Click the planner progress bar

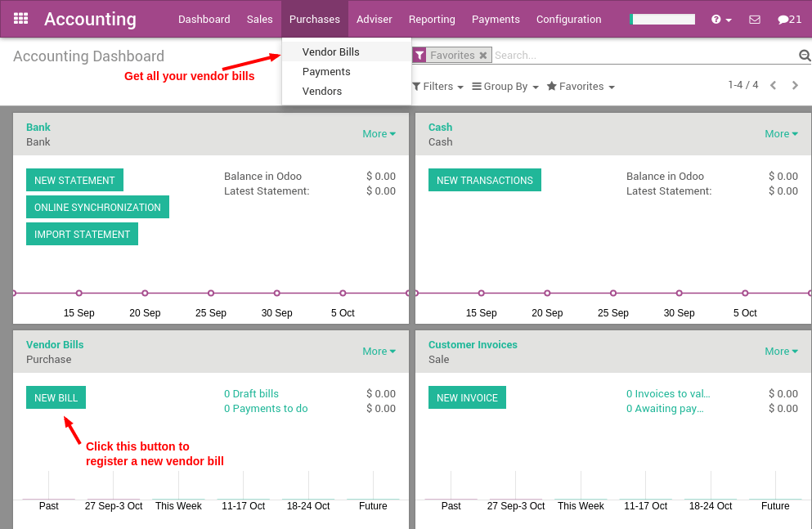(662, 18)
